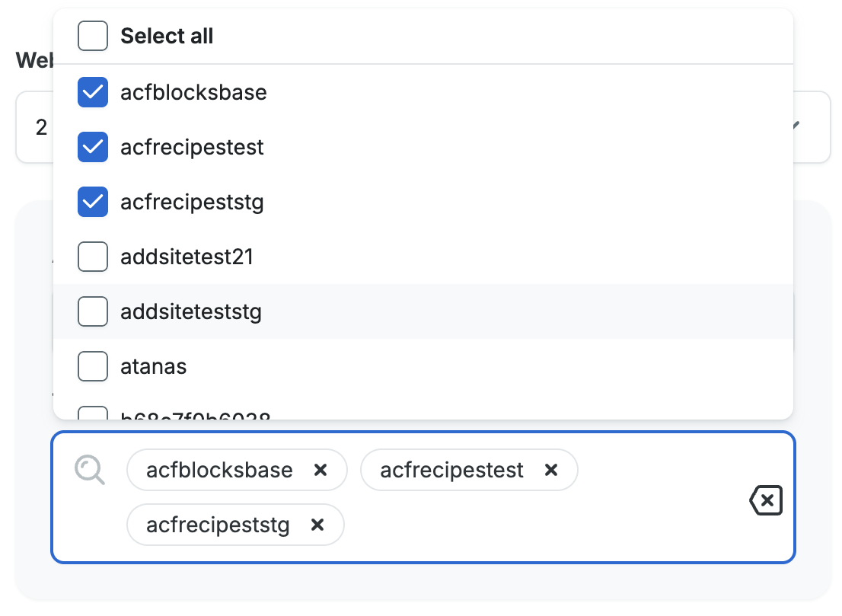Remove the acfrecipestest tag with its x

tap(551, 470)
